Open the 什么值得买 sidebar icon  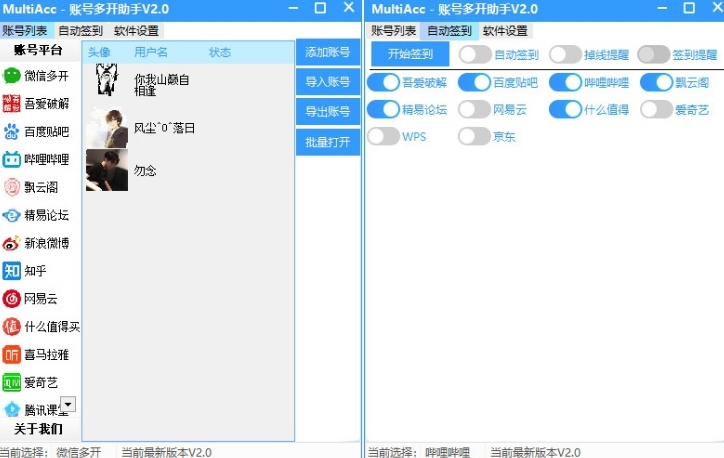point(12,326)
